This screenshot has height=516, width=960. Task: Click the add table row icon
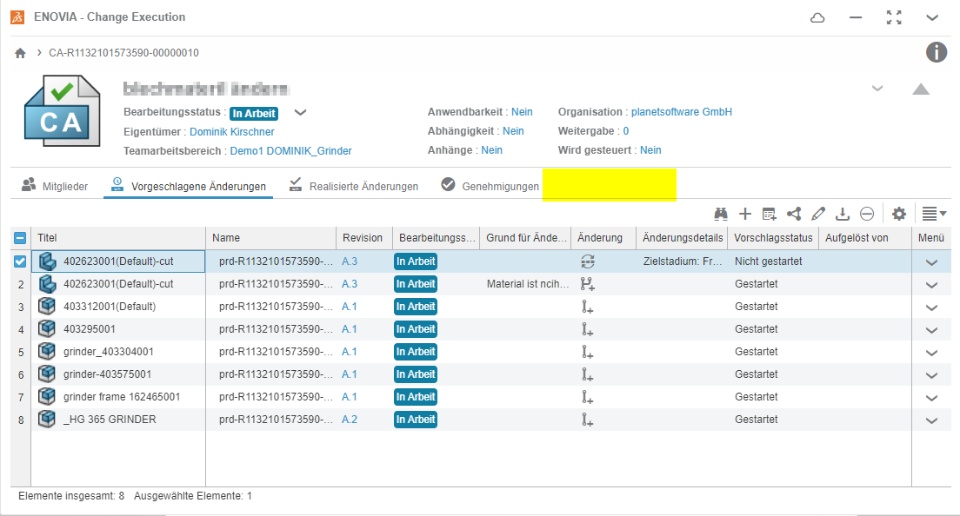point(769,214)
